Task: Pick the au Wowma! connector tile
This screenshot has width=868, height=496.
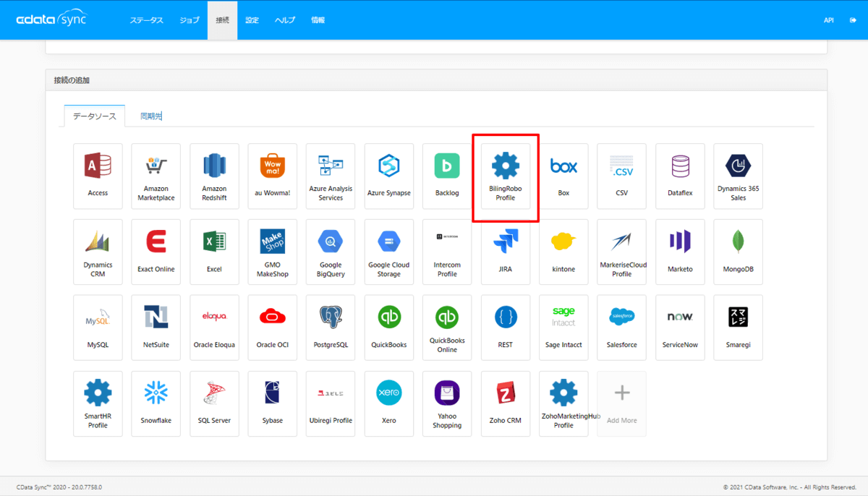Action: 272,176
